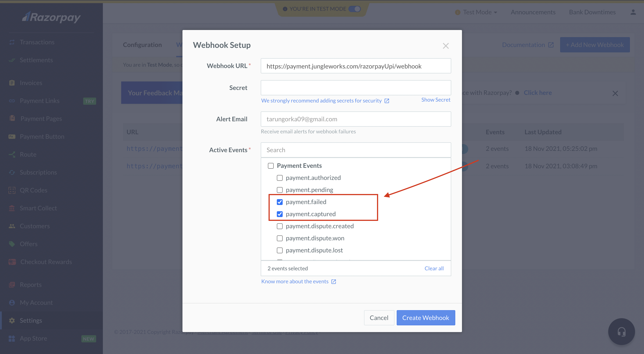
Task: Open QR Codes sidebar icon
Action: 12,190
